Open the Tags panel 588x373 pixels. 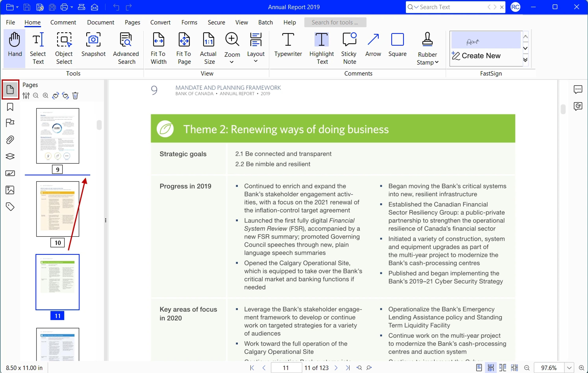(x=10, y=207)
